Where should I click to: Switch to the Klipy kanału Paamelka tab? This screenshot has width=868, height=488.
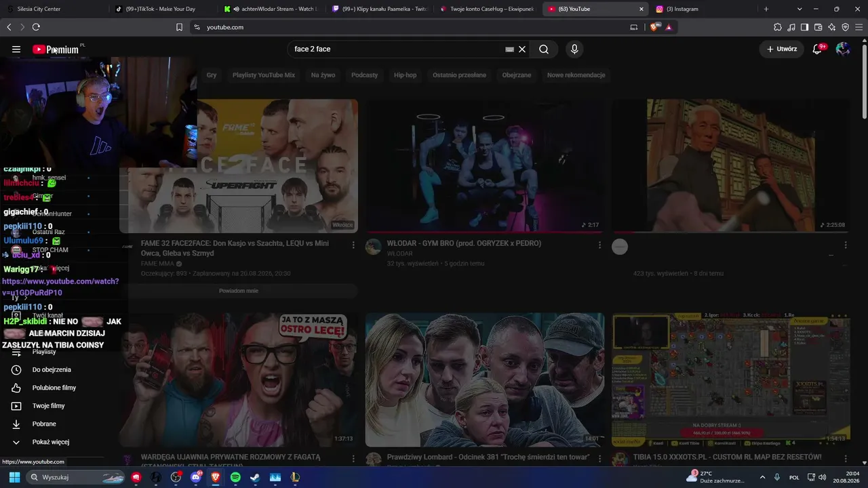pyautogui.click(x=380, y=9)
